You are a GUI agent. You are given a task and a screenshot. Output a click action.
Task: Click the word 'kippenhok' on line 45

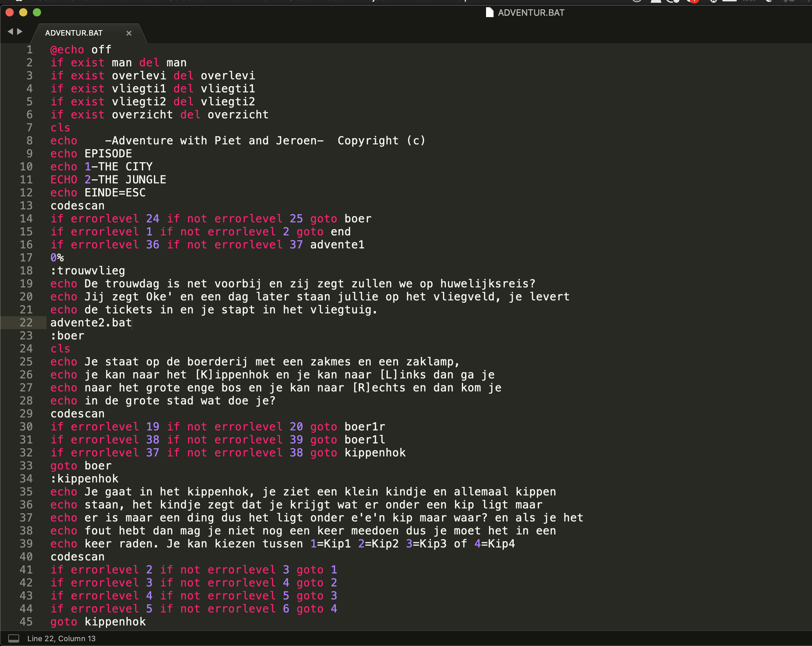115,621
